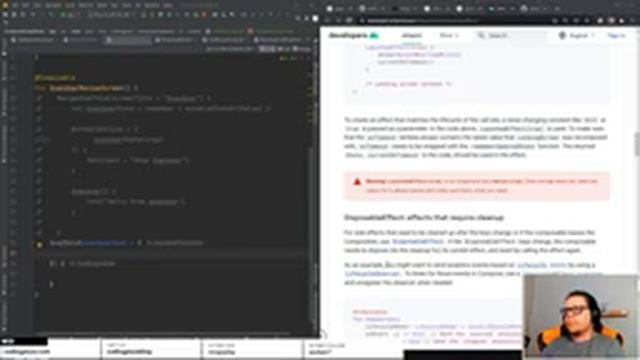Click the magnifier icon in site search
The height and width of the screenshot is (360, 640).
pyautogui.click(x=481, y=36)
